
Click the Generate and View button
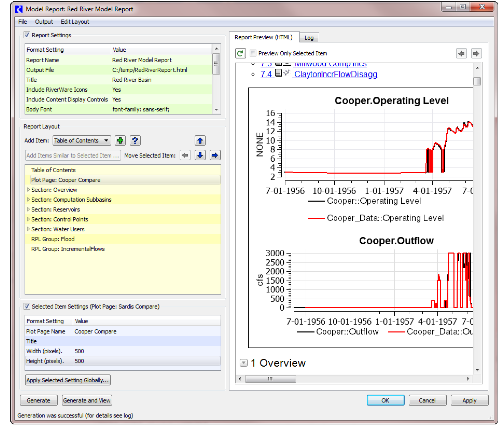[x=87, y=400]
